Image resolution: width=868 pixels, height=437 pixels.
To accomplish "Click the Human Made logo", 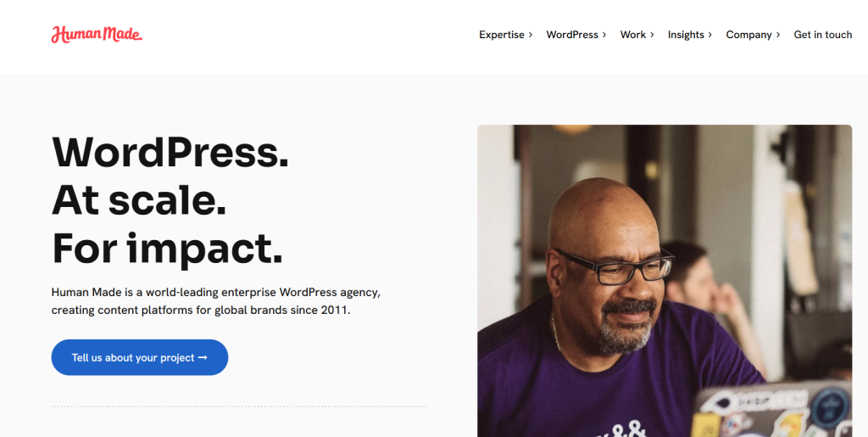I will (97, 34).
